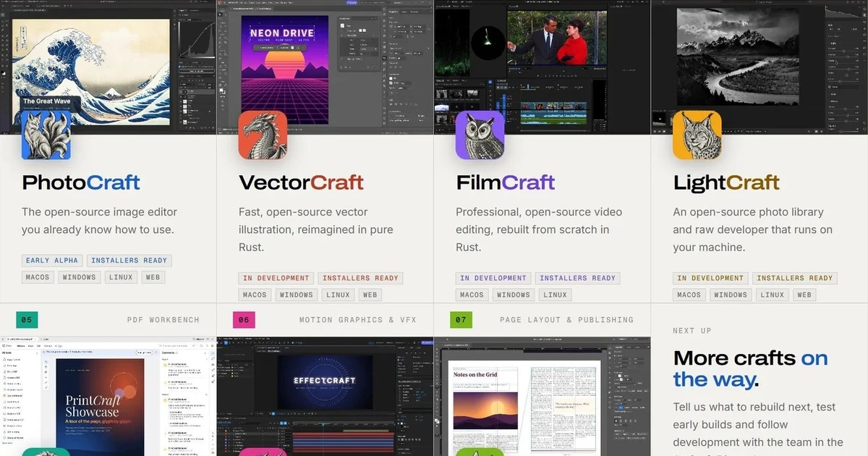Image resolution: width=868 pixels, height=456 pixels.
Task: Select the WEB tag under LightCraft
Action: pyautogui.click(x=804, y=295)
